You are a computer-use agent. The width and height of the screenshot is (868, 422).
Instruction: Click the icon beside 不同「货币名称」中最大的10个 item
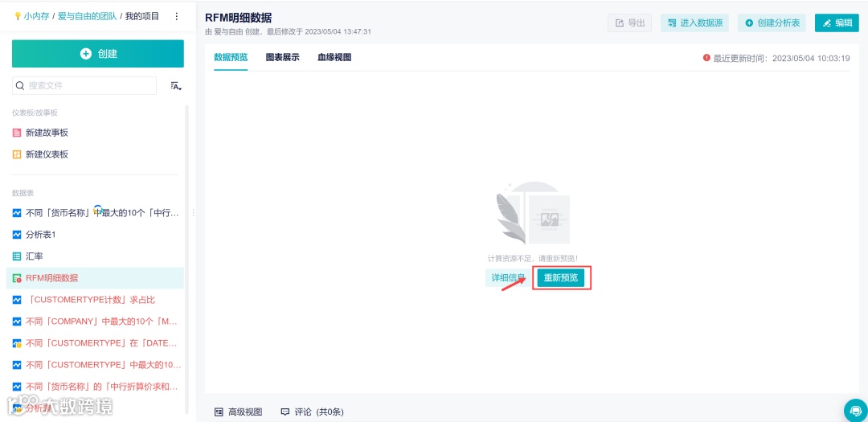pyautogui.click(x=17, y=213)
